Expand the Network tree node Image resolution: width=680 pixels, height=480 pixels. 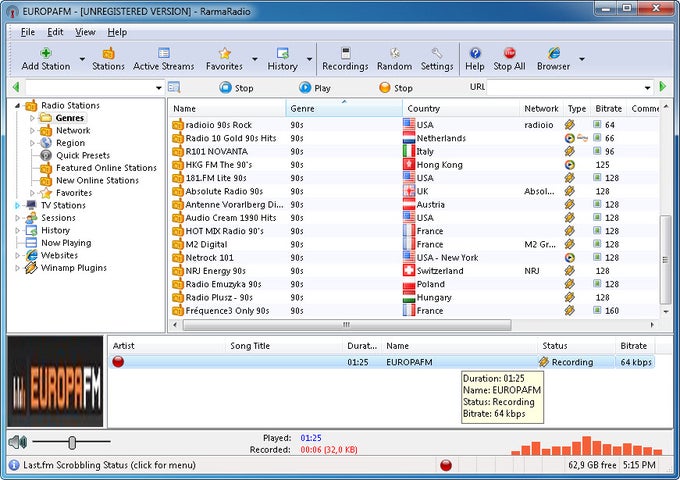click(32, 131)
